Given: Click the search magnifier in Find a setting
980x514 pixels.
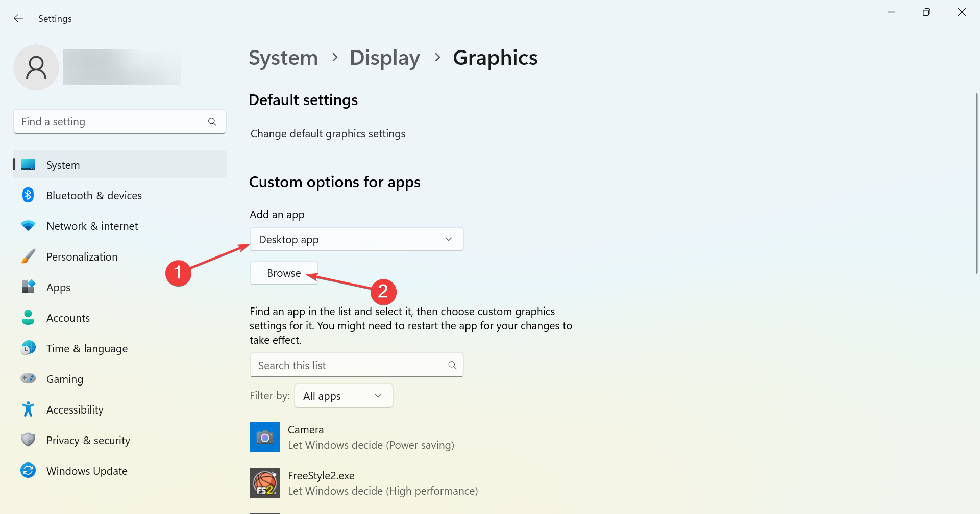Looking at the screenshot, I should (212, 122).
